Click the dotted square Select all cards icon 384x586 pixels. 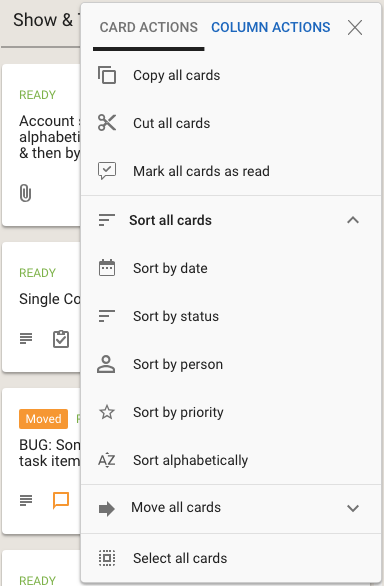pyautogui.click(x=107, y=558)
